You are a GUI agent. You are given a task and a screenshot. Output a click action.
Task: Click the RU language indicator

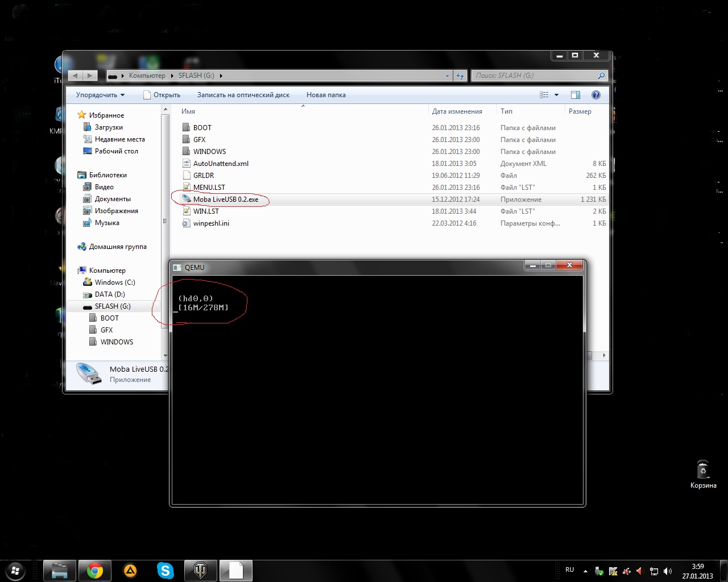pyautogui.click(x=570, y=569)
